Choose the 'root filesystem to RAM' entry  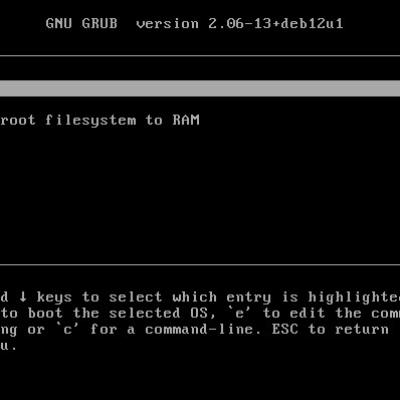(x=100, y=120)
